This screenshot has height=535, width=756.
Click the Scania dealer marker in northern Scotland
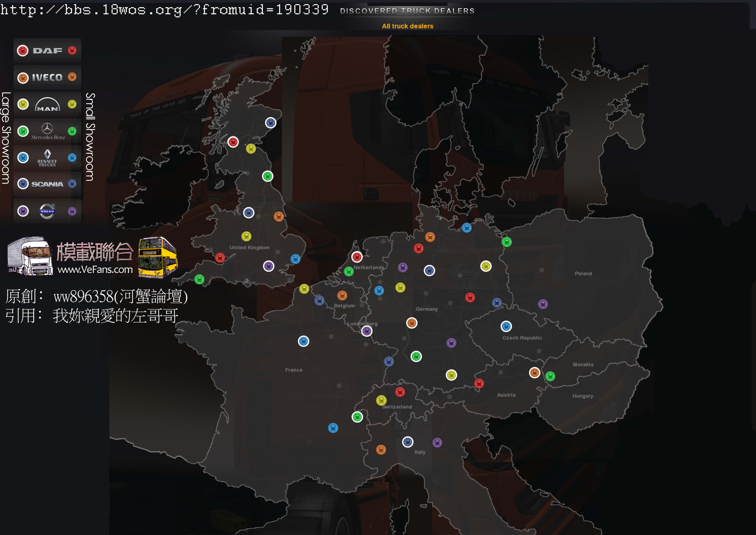tap(271, 123)
